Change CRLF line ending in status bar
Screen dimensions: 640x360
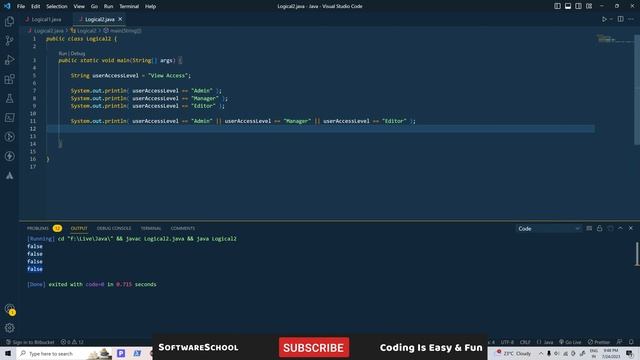coord(525,342)
